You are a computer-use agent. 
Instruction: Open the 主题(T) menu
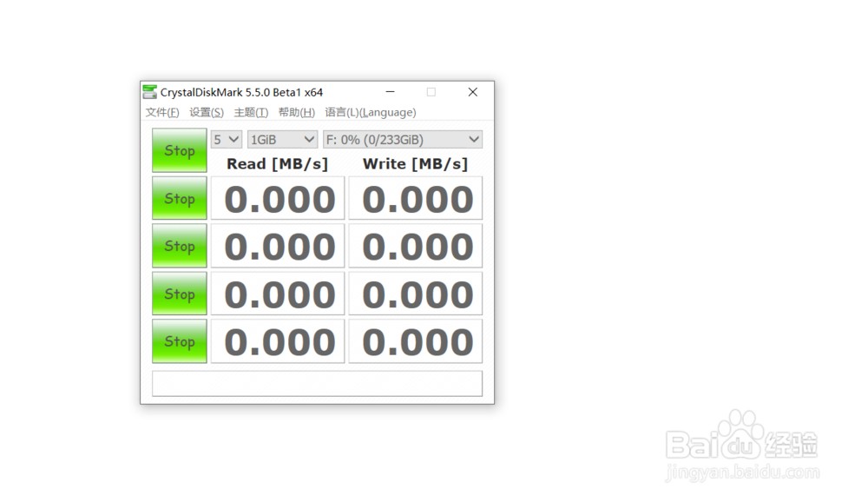(251, 113)
